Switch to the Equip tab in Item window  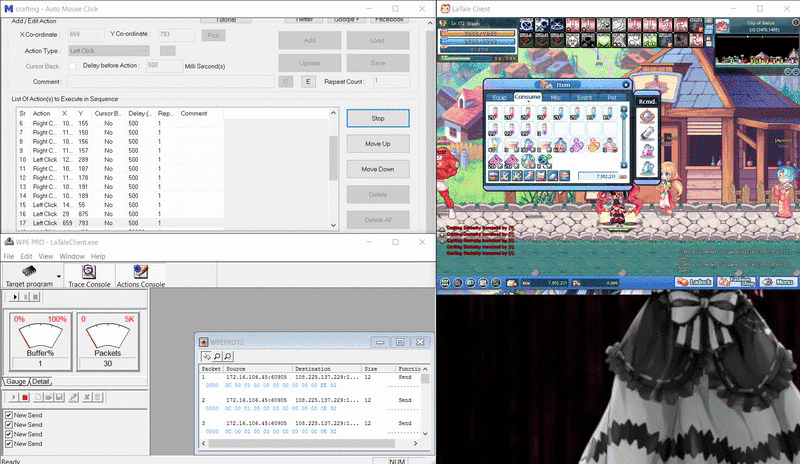click(499, 97)
